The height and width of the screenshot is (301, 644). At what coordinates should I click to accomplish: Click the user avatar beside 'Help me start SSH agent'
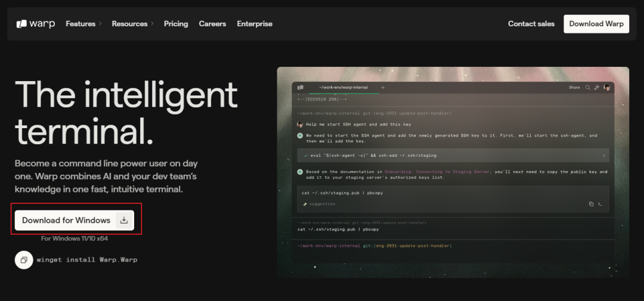tap(300, 125)
